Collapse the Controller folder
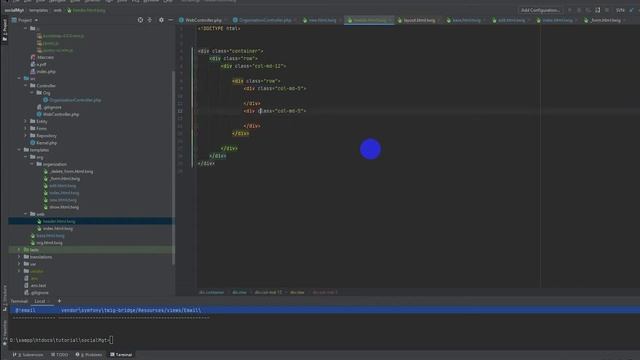The image size is (640, 360). [25, 86]
